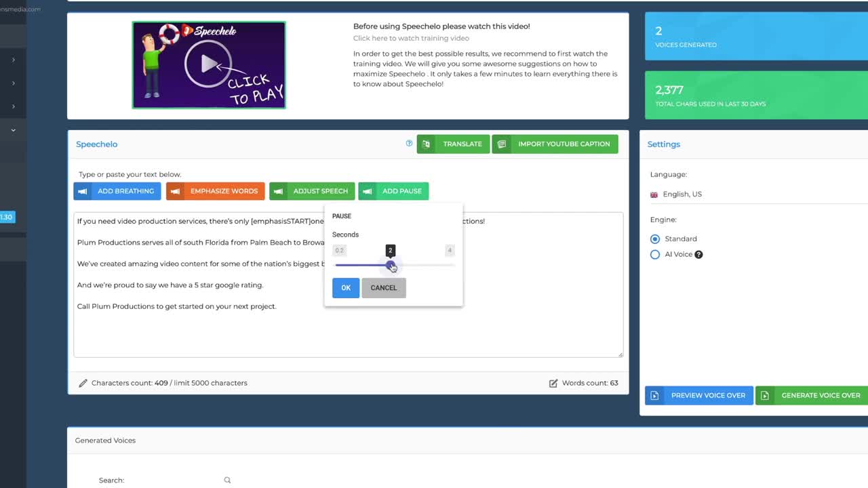The height and width of the screenshot is (488, 868).
Task: Click the megaphone icon on Add Pause
Action: 368,191
